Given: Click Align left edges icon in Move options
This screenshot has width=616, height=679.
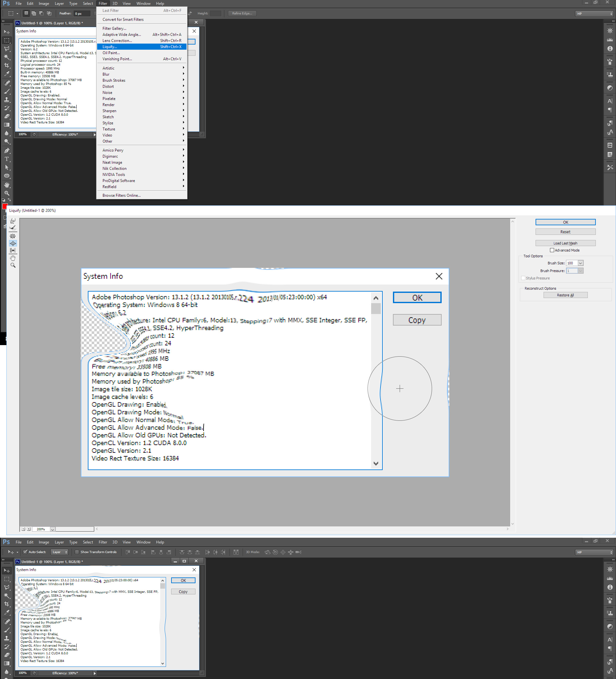Looking at the screenshot, I should pyautogui.click(x=153, y=552).
